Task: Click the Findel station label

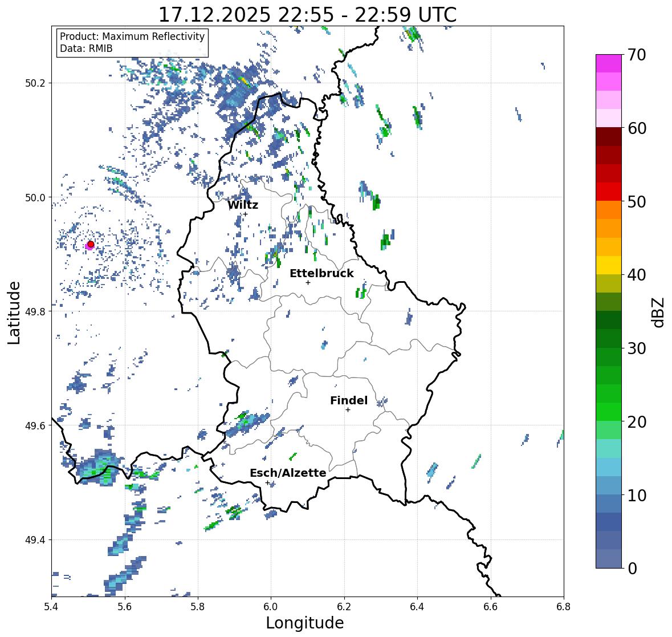Action: (348, 400)
